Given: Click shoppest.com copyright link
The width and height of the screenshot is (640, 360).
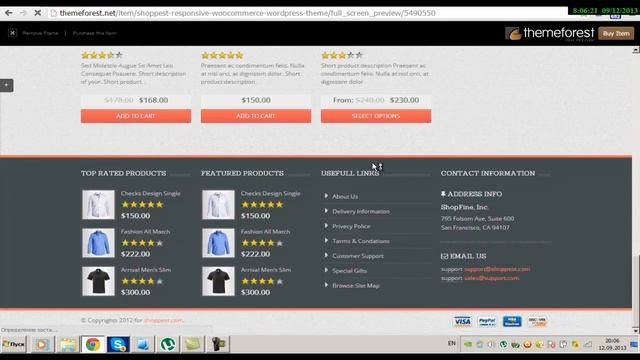Looking at the screenshot, I should (x=163, y=320).
